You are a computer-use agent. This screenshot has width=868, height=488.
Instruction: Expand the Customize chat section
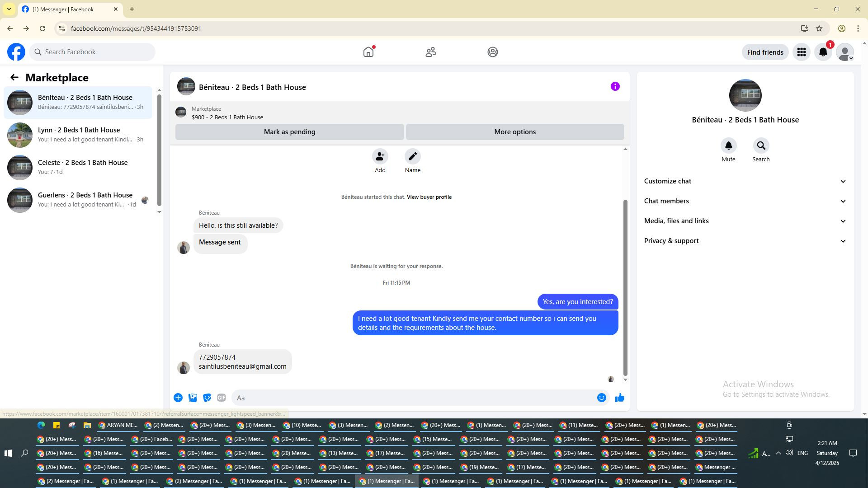pyautogui.click(x=745, y=181)
